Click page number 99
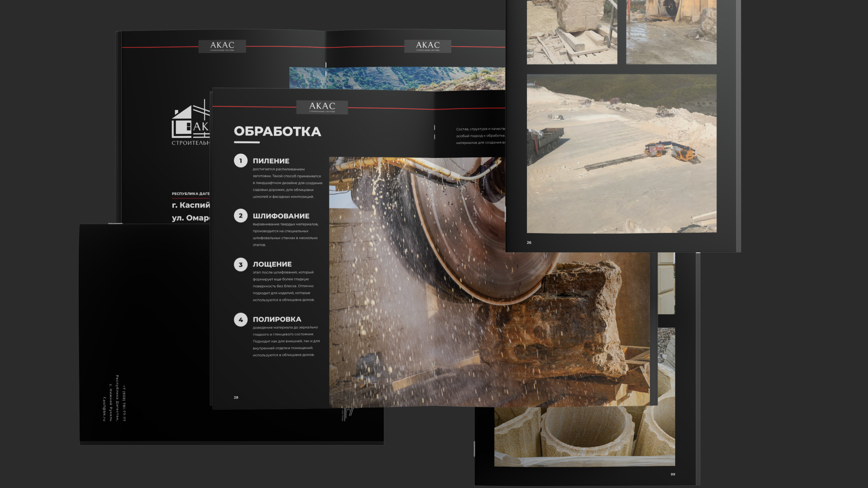 click(x=673, y=474)
